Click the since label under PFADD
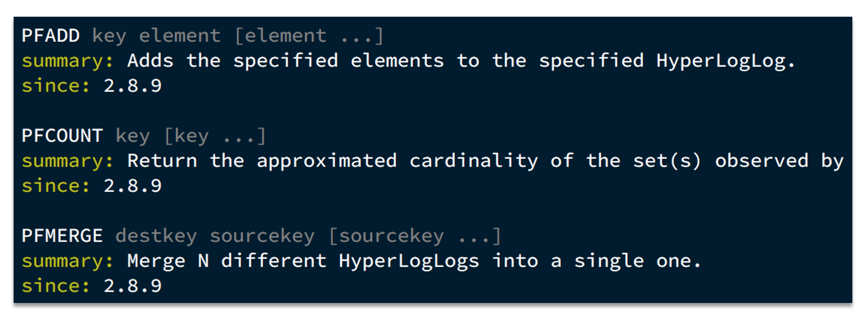Viewport: 868px width, 319px height. (55, 86)
